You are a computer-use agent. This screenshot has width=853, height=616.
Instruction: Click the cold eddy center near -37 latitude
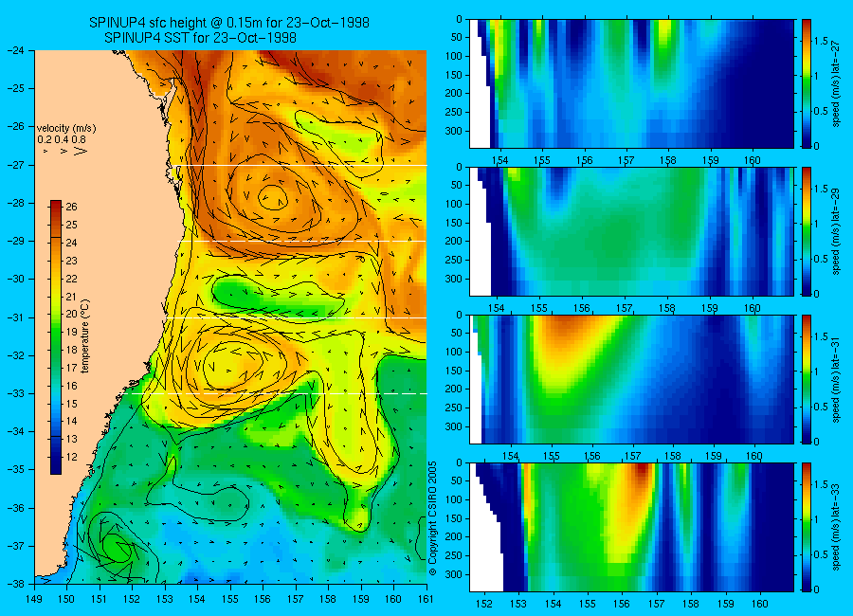click(x=117, y=547)
